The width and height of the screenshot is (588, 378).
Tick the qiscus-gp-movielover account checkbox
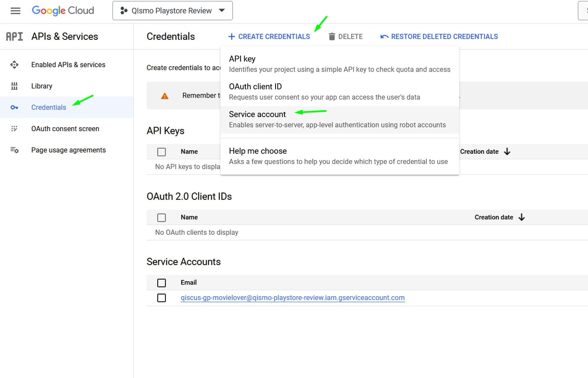161,298
